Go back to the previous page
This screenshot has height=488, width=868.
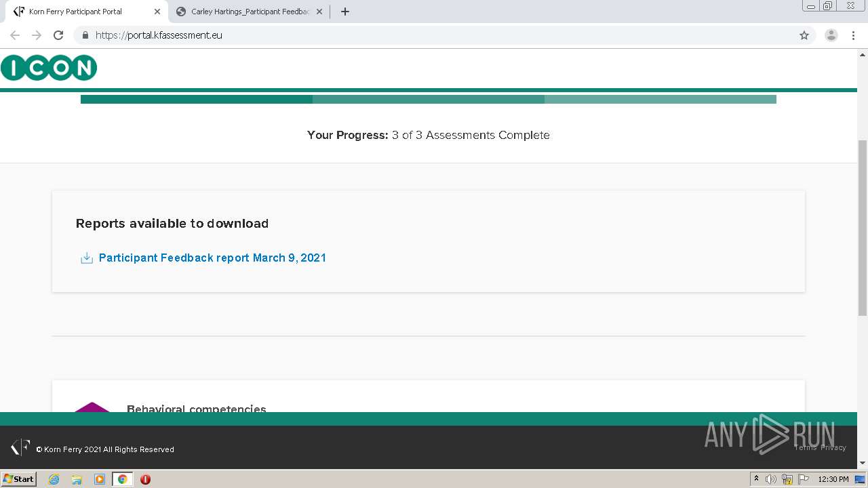15,35
